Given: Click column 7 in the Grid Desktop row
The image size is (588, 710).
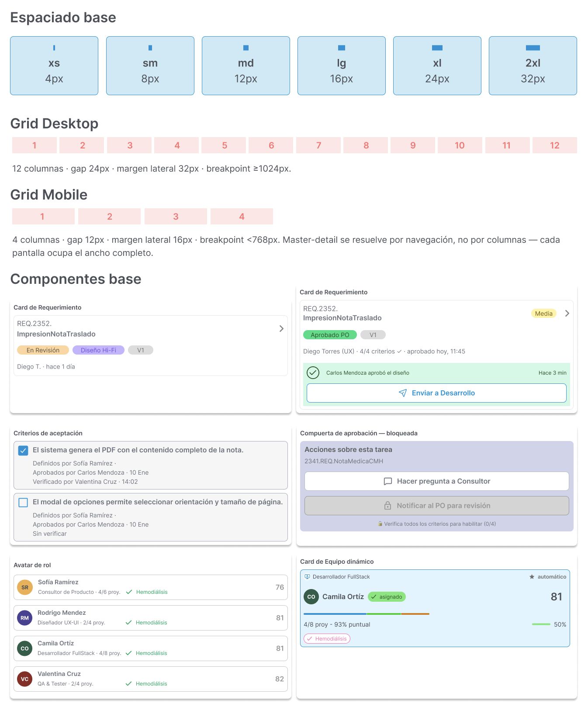Looking at the screenshot, I should (x=318, y=145).
